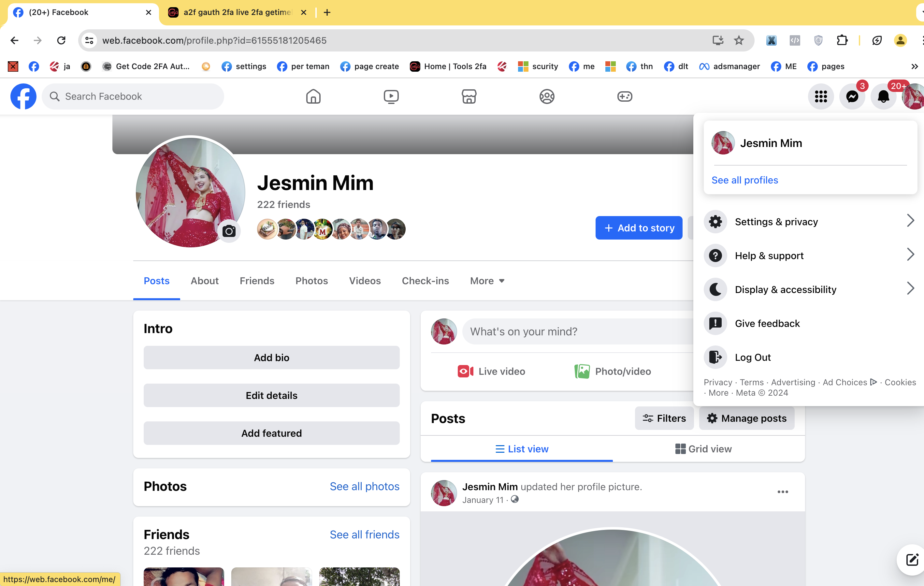924x586 pixels.
Task: Select the Posts tab
Action: (157, 281)
